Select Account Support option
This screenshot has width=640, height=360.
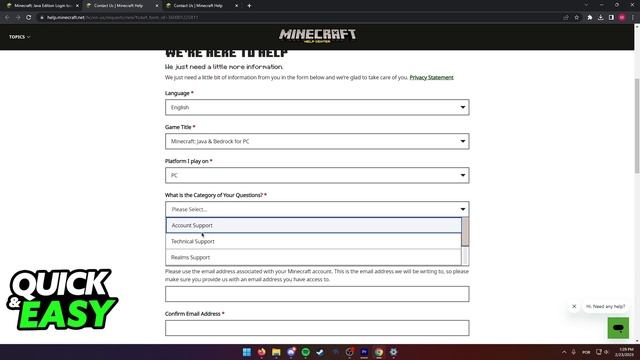(x=313, y=225)
